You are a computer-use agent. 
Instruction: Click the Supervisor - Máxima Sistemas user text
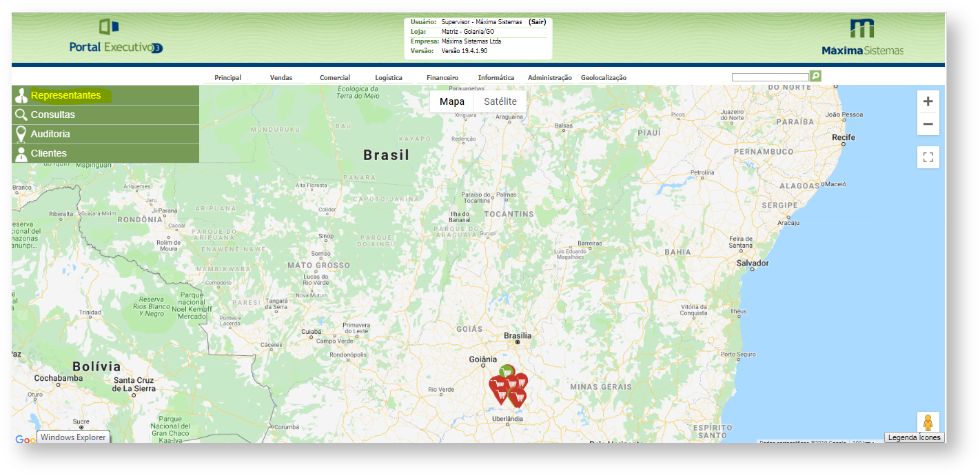(x=482, y=22)
